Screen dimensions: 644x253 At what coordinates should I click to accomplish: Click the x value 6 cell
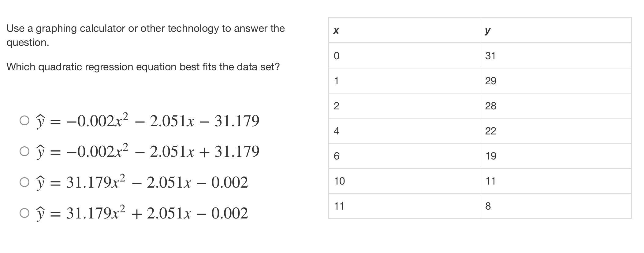pos(404,156)
